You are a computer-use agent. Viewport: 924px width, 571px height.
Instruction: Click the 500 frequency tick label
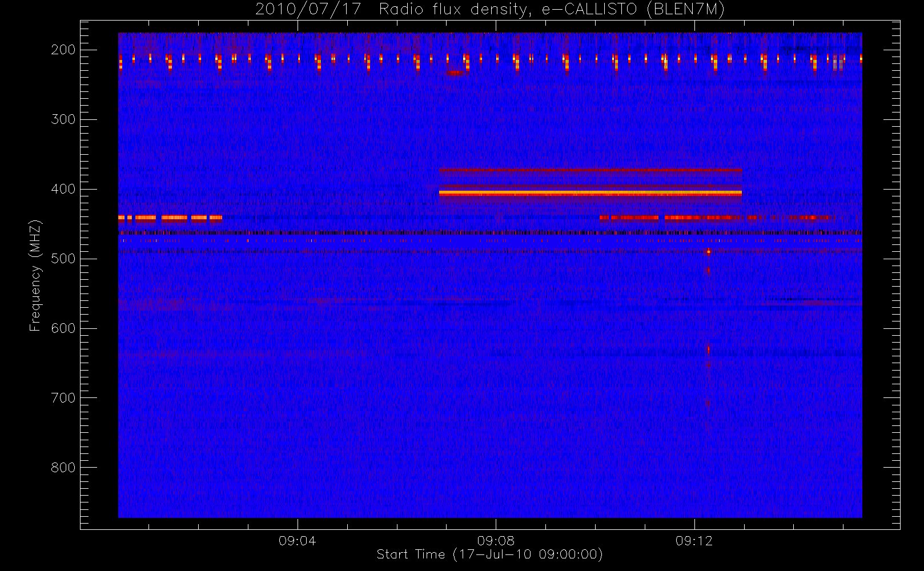63,259
